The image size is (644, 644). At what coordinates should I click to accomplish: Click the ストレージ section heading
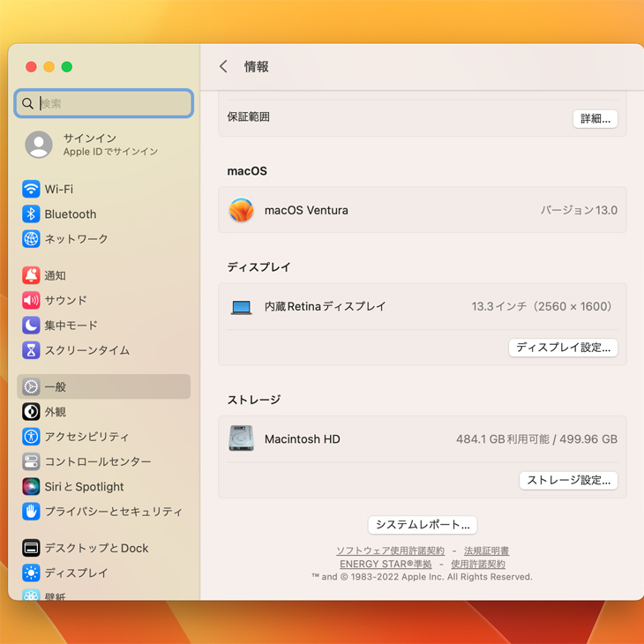coord(254,400)
